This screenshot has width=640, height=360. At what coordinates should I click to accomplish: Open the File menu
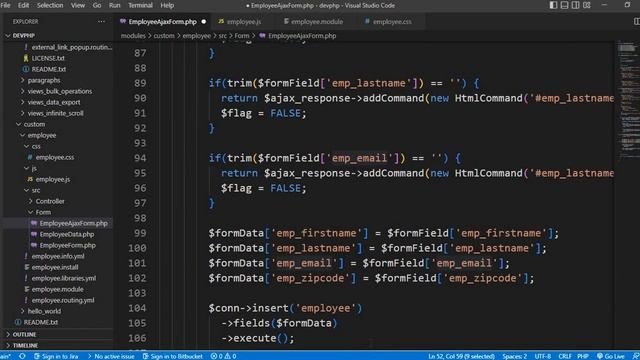point(6,5)
